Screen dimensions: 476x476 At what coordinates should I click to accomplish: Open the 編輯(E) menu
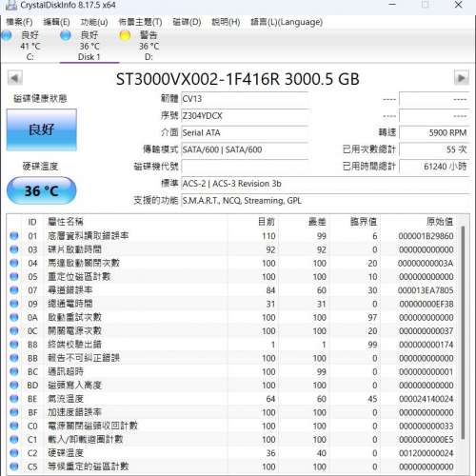point(56,22)
